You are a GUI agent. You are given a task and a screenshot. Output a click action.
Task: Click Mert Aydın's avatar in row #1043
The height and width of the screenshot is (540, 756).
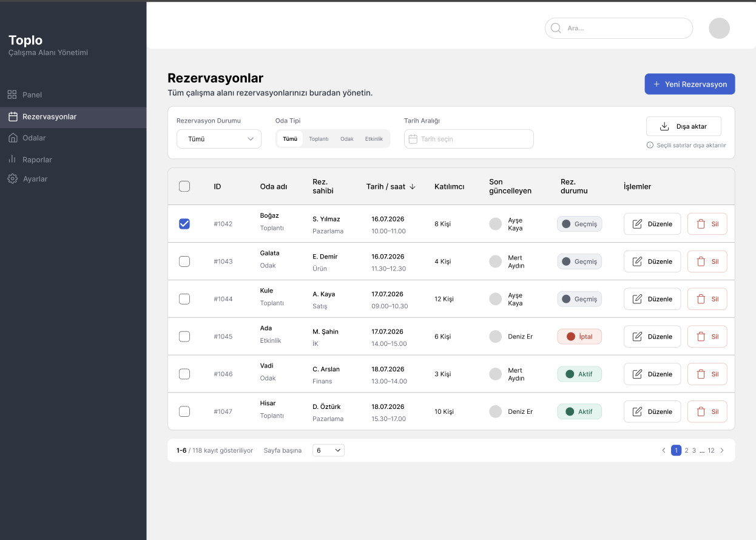point(496,262)
